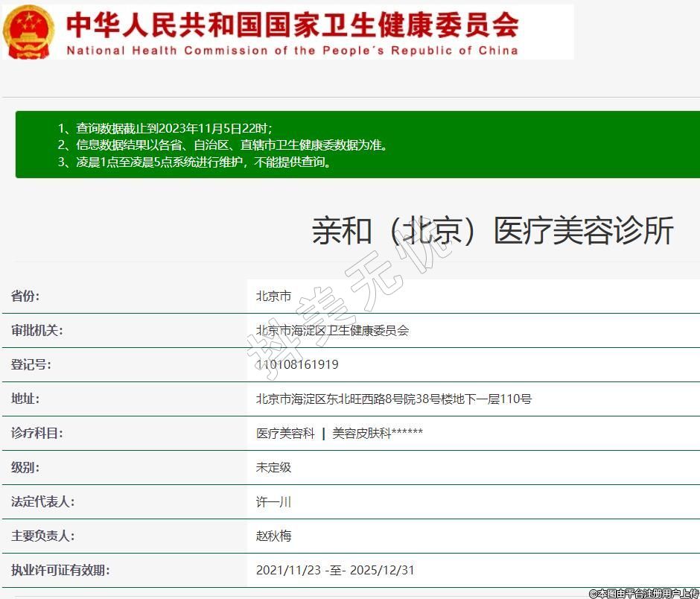Click the 审批机关 row label
The image size is (700, 599).
(x=36, y=330)
